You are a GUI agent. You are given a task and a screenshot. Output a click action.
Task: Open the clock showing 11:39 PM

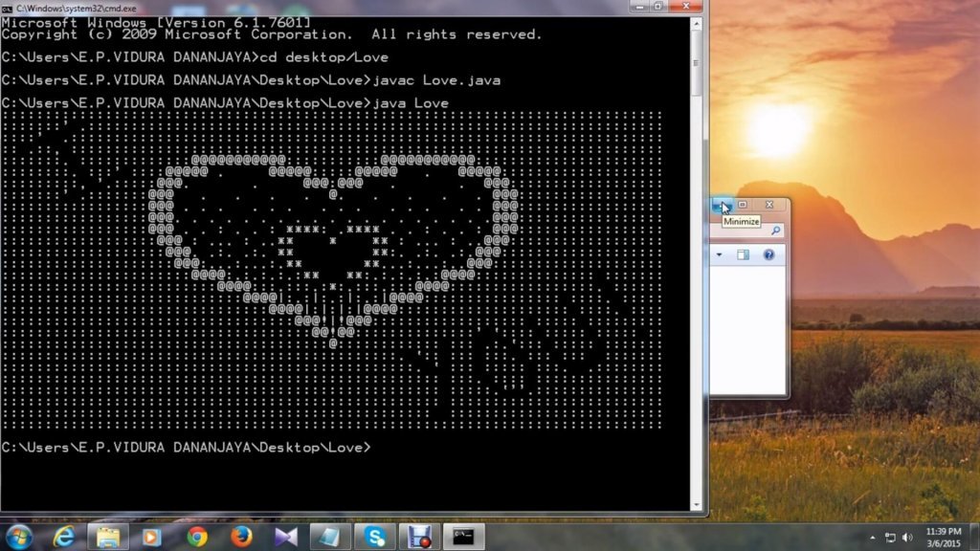click(x=944, y=536)
